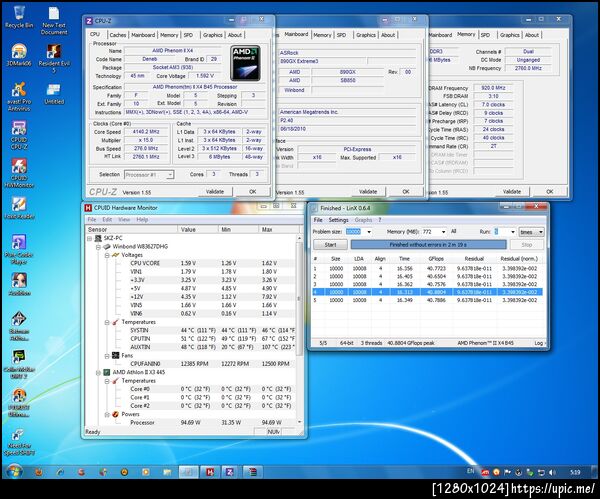Open Memory tab in middle CPU-Z window

click(x=322, y=35)
